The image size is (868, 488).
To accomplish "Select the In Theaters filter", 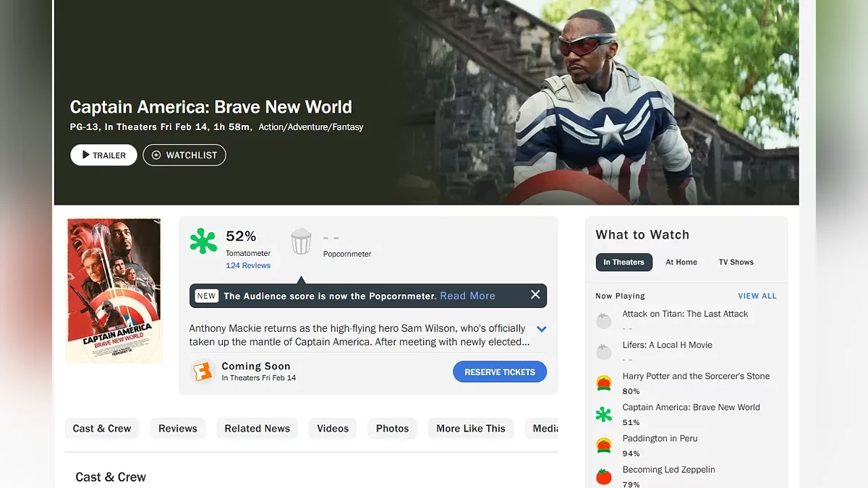I will click(624, 262).
